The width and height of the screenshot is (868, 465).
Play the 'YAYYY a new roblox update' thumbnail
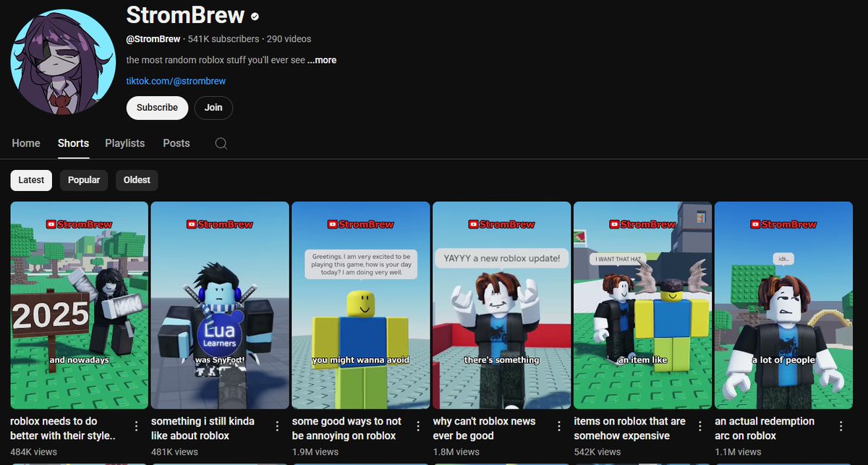coord(502,305)
